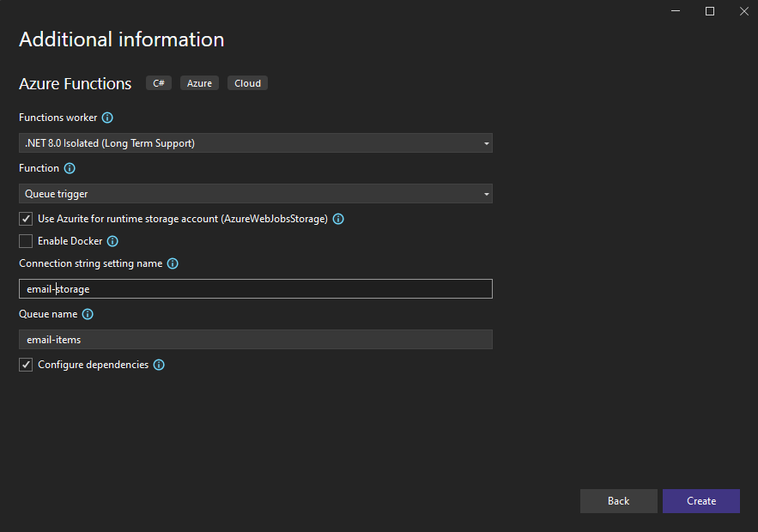Open connection string setting name info
The image size is (758, 532).
pos(173,263)
